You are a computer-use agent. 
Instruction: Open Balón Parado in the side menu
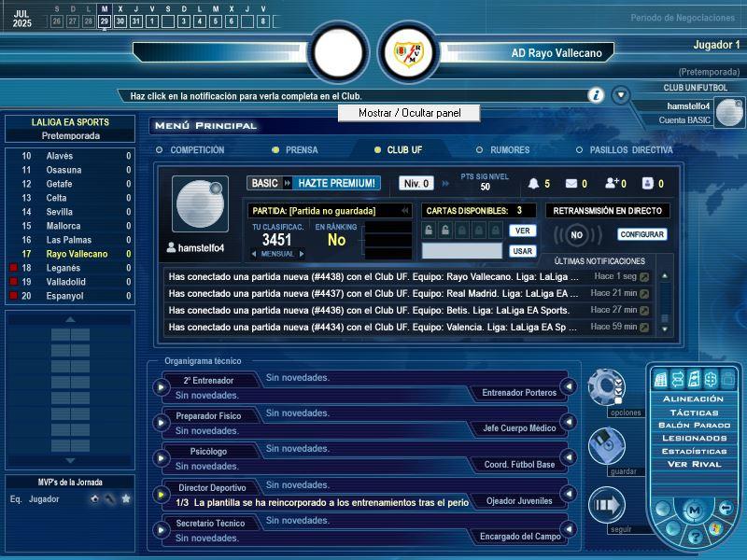pos(694,426)
